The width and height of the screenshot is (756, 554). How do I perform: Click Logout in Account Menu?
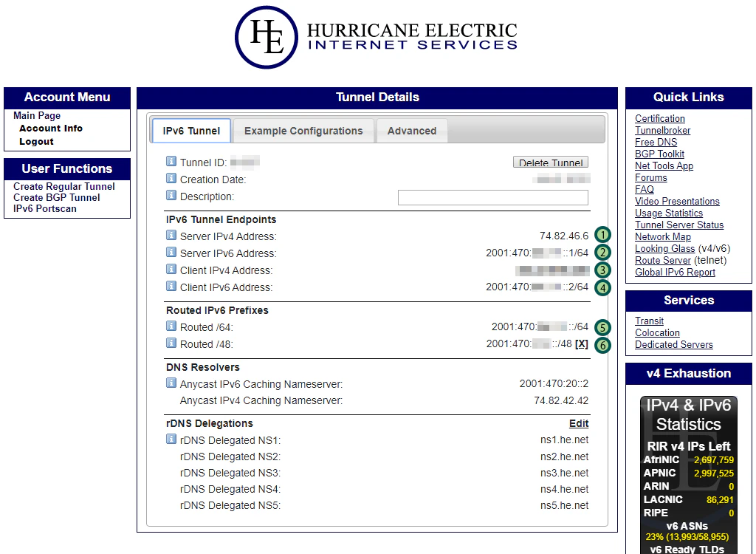[37, 141]
